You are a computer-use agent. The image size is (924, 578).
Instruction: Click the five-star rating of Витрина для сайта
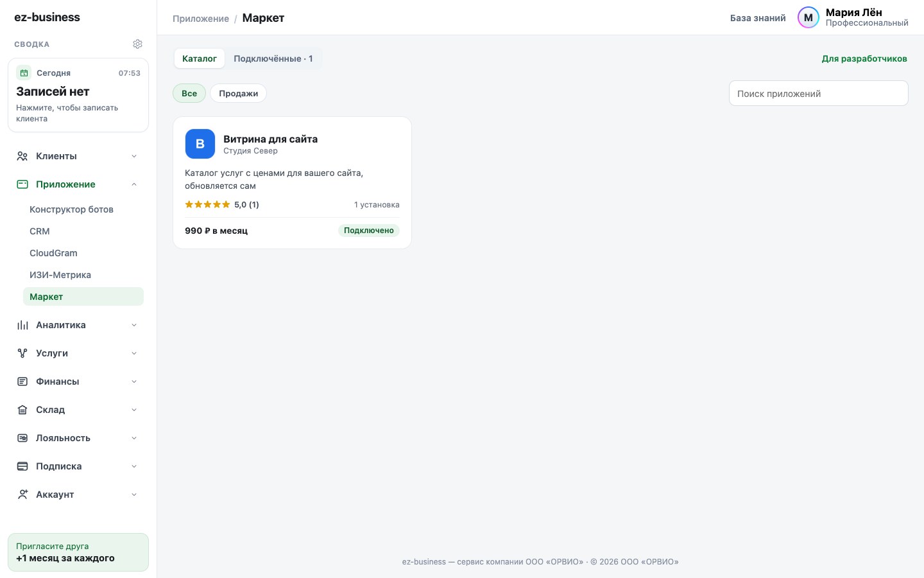(207, 205)
